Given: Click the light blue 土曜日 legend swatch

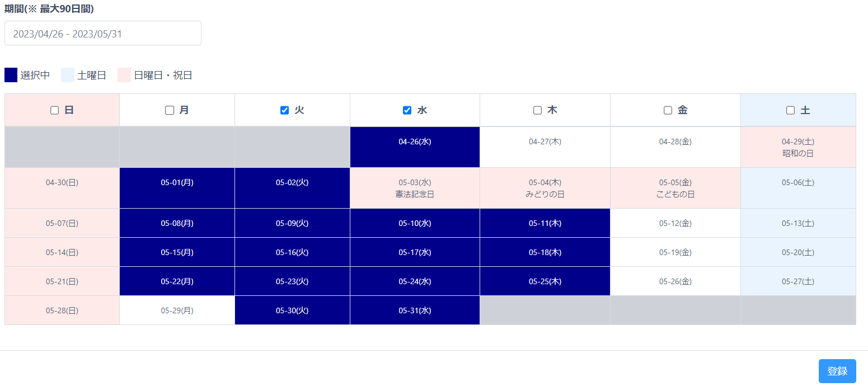Looking at the screenshot, I should [x=68, y=75].
